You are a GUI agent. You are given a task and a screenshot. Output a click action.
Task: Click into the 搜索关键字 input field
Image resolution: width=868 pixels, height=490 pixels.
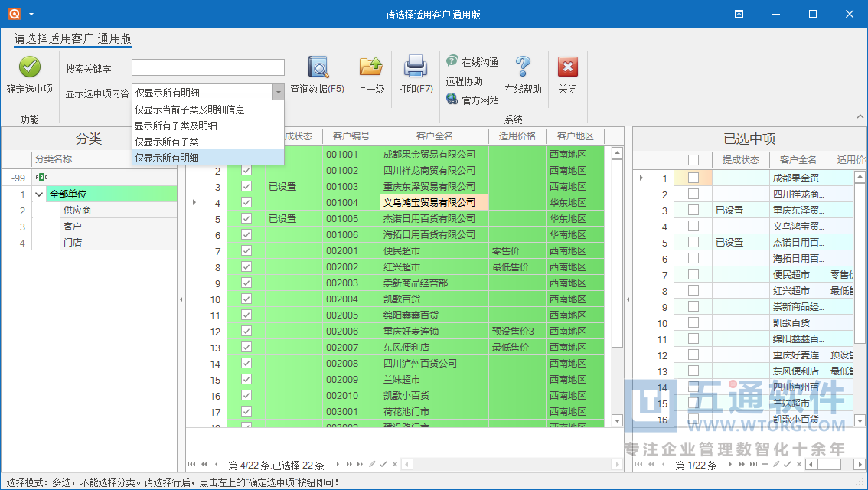[x=208, y=67]
